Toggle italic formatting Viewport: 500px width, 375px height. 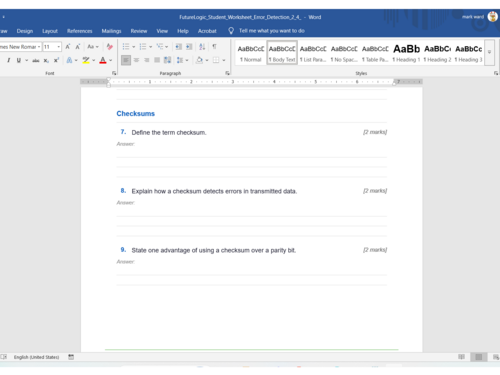click(8, 60)
